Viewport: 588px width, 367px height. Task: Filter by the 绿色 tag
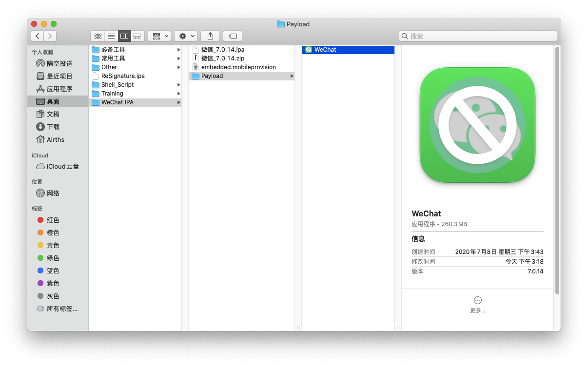click(x=58, y=258)
